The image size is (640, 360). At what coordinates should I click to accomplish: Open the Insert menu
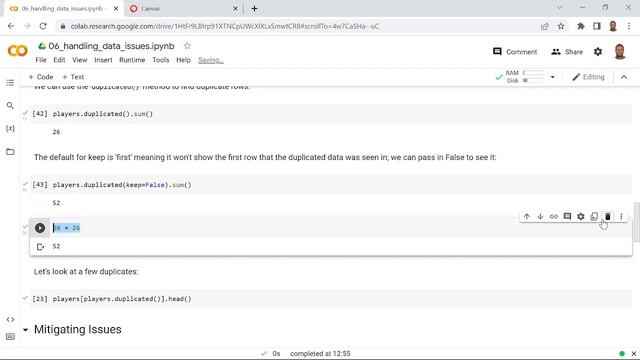[x=103, y=60]
